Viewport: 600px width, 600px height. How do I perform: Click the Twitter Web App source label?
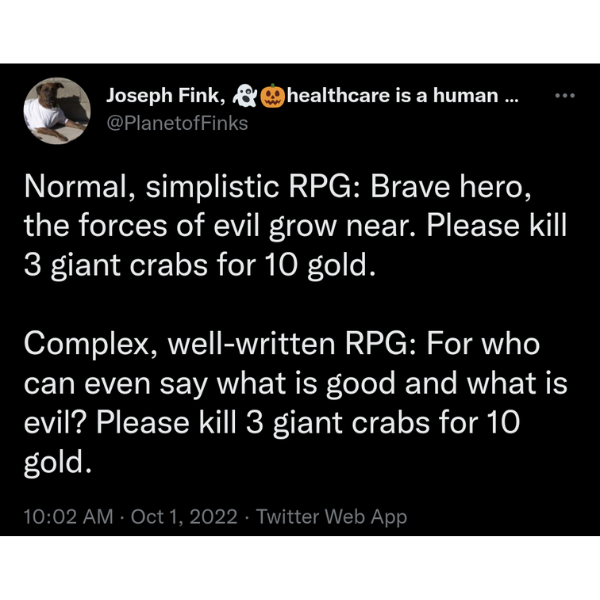pos(331,517)
